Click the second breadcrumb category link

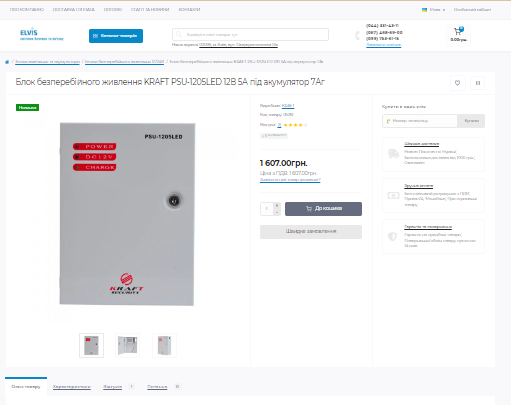click(x=124, y=62)
